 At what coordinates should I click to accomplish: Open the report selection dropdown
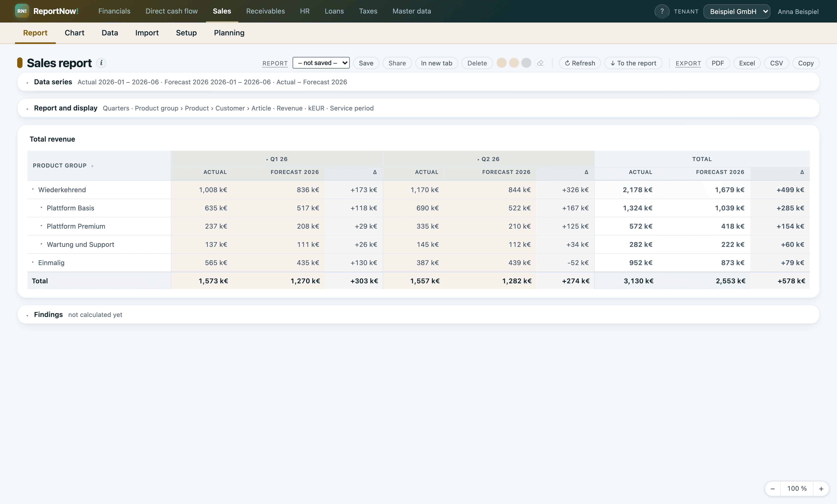(321, 63)
